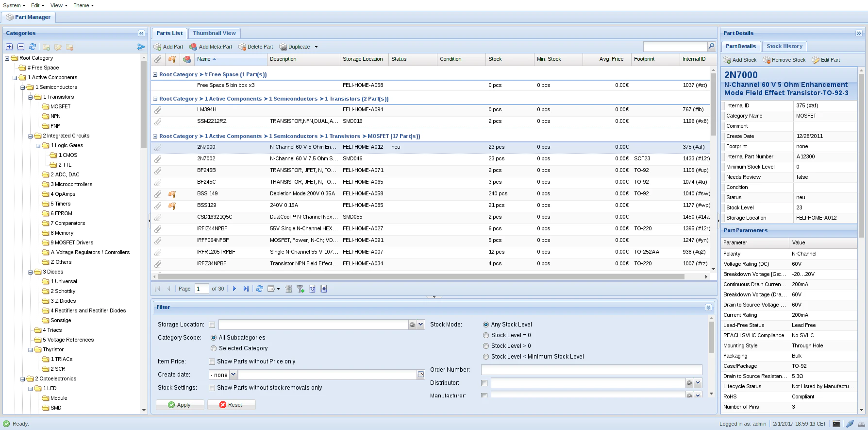Select the Selected Category scope option
868x430 pixels.
pyautogui.click(x=214, y=348)
